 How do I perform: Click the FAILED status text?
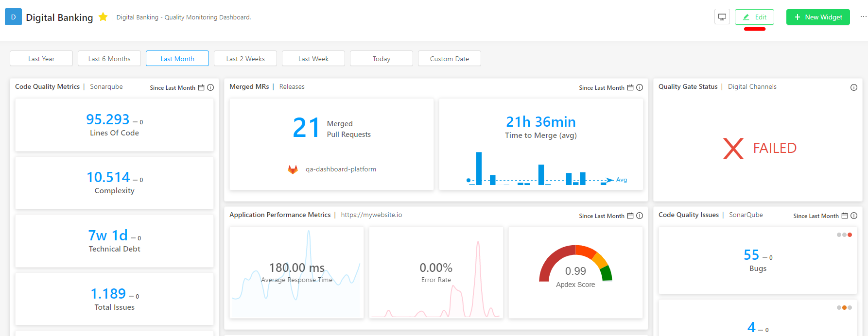[x=775, y=148]
